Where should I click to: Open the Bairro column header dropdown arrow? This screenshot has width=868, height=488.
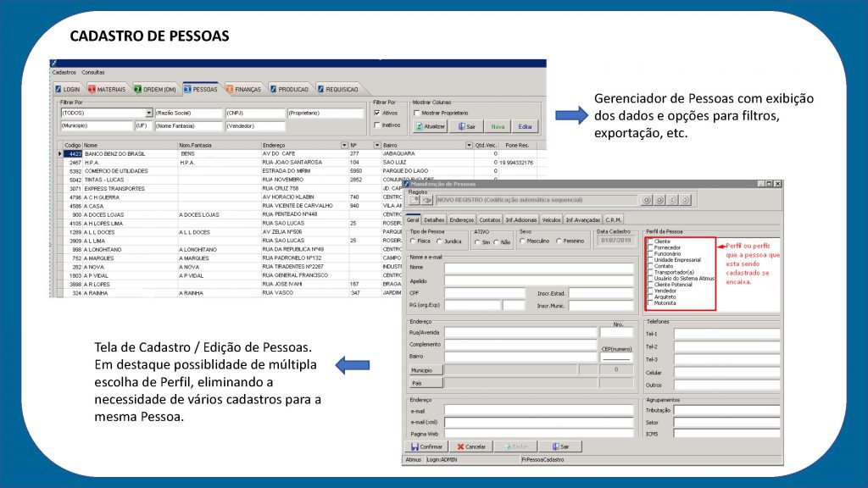pos(469,146)
